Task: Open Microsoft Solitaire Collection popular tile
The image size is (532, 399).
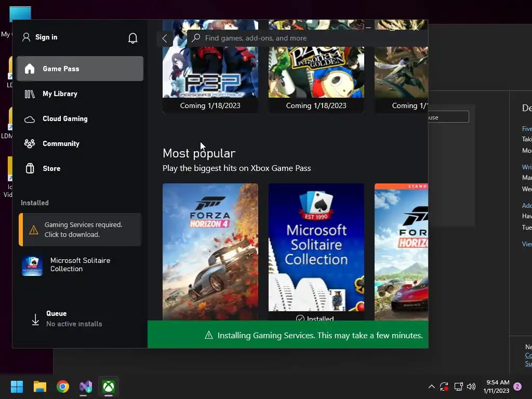Action: point(316,252)
